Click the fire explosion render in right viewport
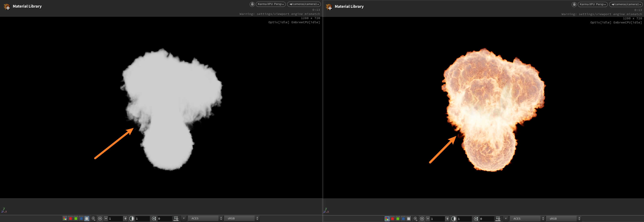This screenshot has height=222, width=644. 493,109
